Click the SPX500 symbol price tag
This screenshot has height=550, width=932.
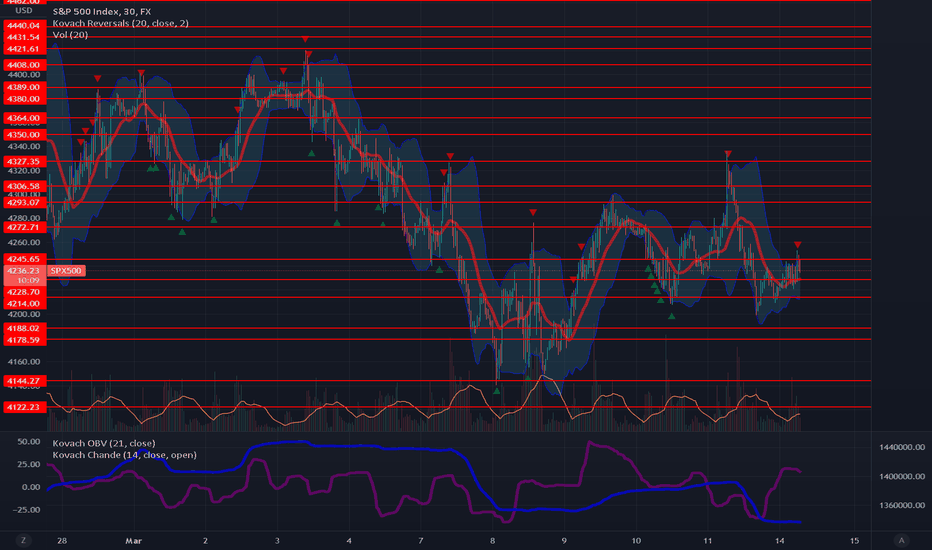pos(66,271)
